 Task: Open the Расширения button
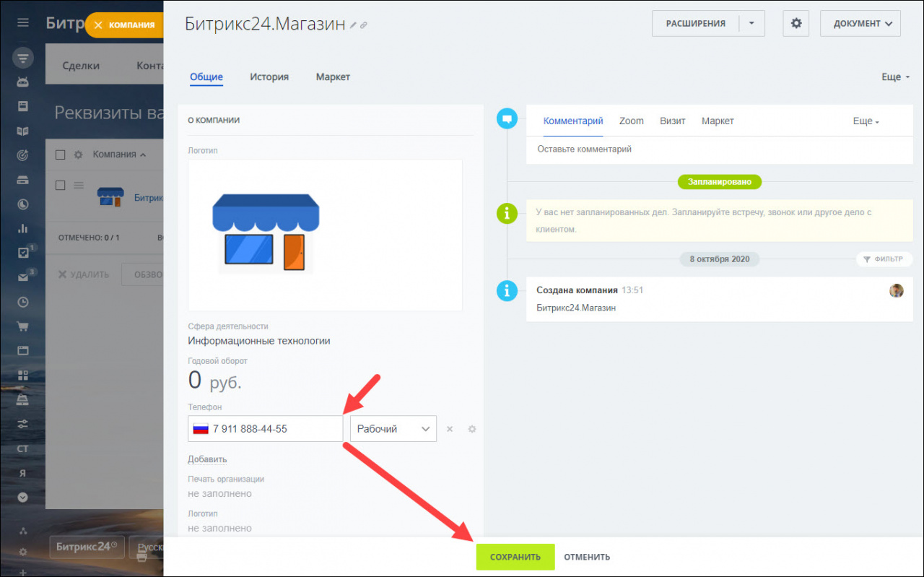696,23
